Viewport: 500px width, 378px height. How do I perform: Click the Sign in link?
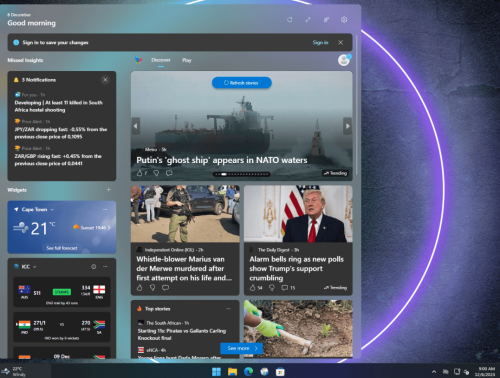pos(320,42)
